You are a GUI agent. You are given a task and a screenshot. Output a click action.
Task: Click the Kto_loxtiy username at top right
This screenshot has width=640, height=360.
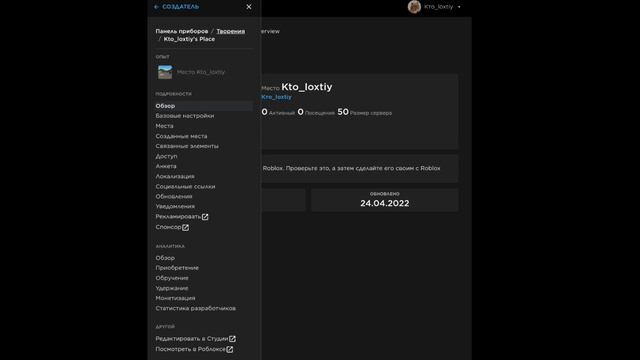tap(438, 7)
